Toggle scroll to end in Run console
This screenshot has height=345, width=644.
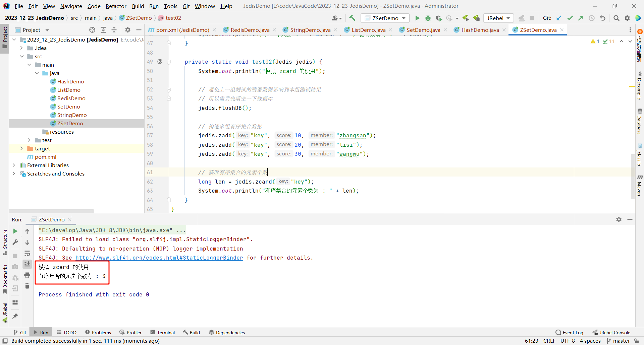(27, 264)
